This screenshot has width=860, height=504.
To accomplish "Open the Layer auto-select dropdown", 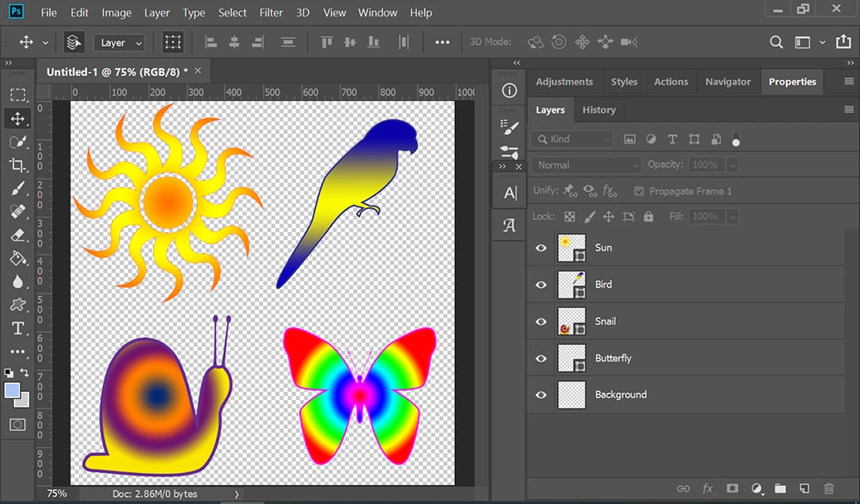I will 120,43.
